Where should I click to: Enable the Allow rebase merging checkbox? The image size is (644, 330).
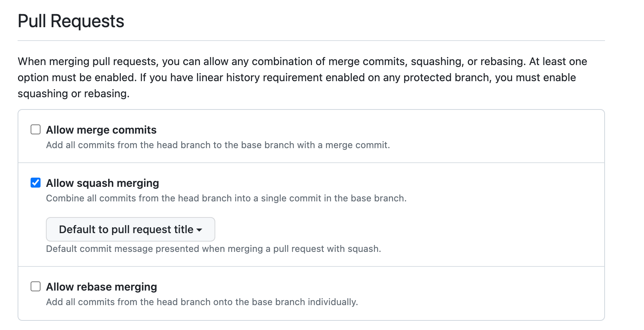pyautogui.click(x=36, y=287)
